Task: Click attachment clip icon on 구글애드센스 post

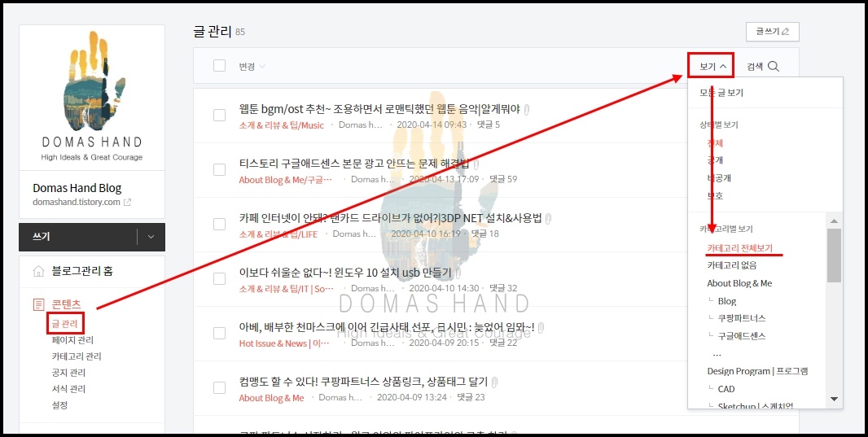Action: [x=476, y=164]
